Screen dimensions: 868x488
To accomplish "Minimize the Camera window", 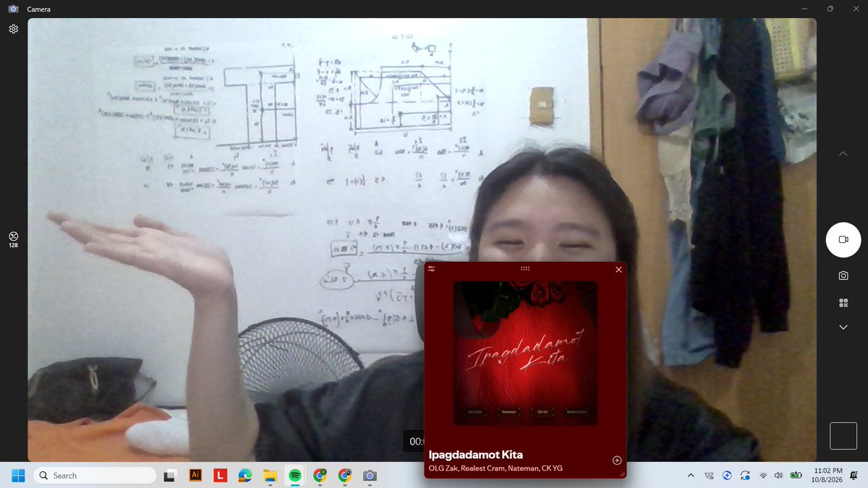I will (805, 9).
